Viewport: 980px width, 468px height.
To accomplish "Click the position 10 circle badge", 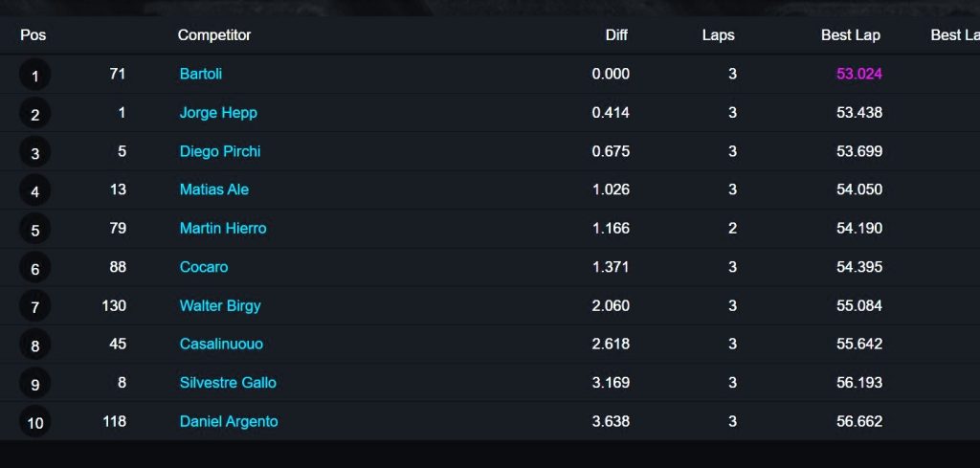I will click(35, 423).
